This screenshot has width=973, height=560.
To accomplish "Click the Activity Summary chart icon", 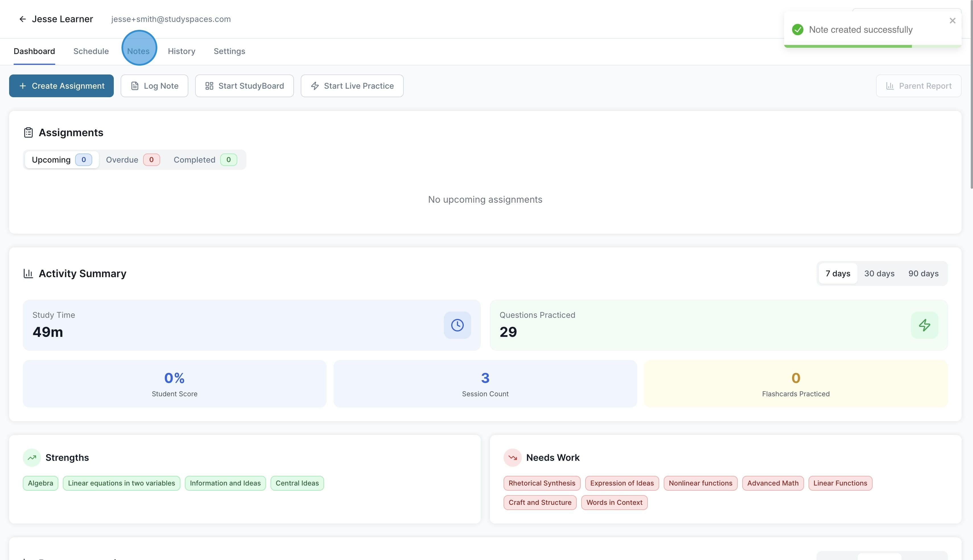I will tap(28, 273).
